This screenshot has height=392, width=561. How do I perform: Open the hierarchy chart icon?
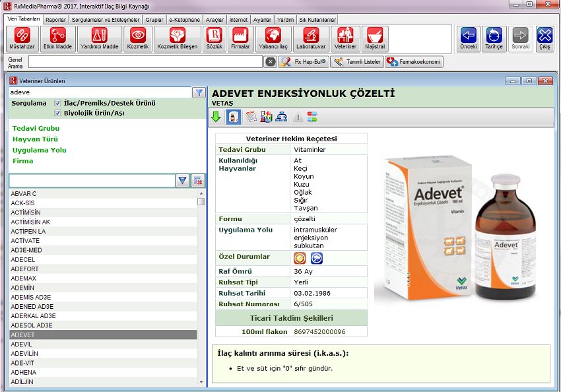coord(281,117)
